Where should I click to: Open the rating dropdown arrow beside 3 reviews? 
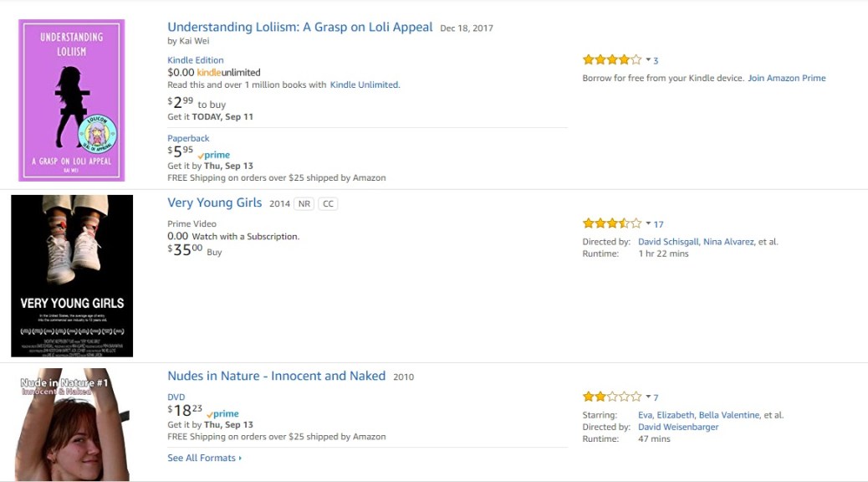click(648, 60)
